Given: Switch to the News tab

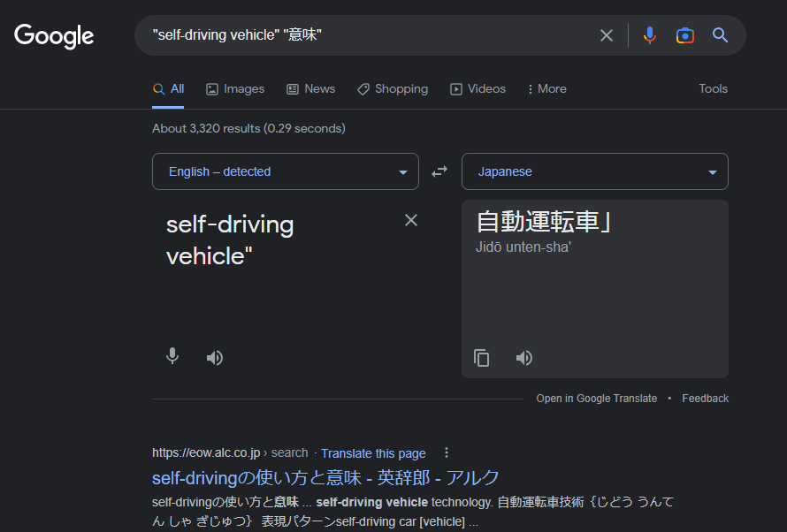Looking at the screenshot, I should (310, 88).
